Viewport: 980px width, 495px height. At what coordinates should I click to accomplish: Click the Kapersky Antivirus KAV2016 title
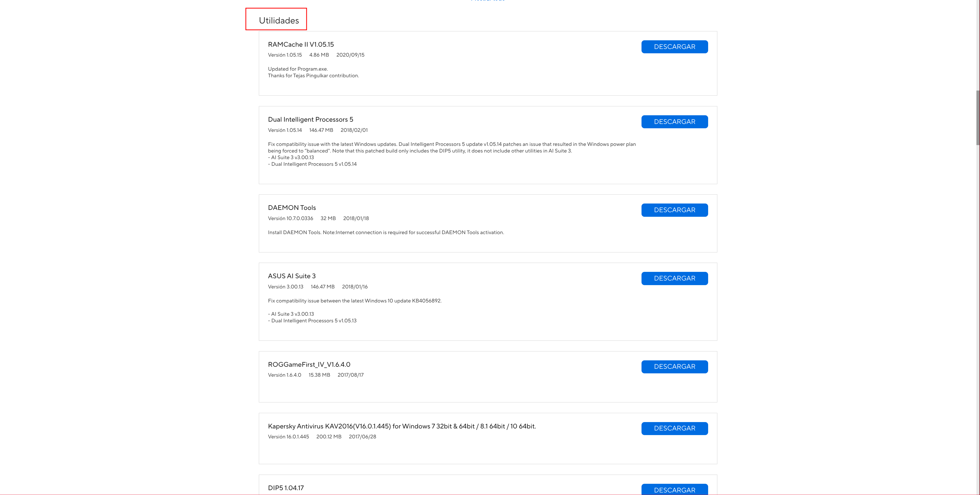tap(402, 426)
